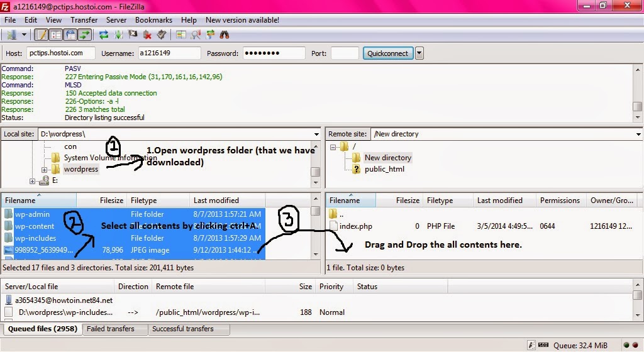Select the public_html remote tree folder
This screenshot has width=644, height=352.
click(384, 169)
